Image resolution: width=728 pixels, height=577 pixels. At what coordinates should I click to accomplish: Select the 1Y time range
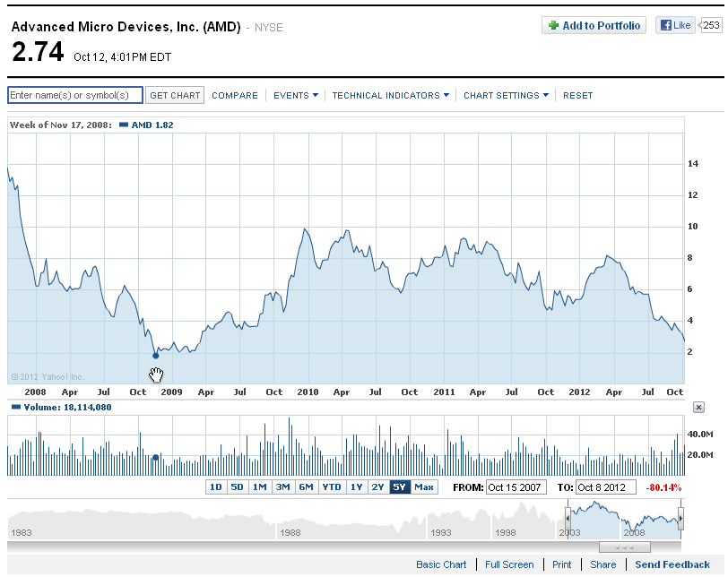[x=357, y=487]
